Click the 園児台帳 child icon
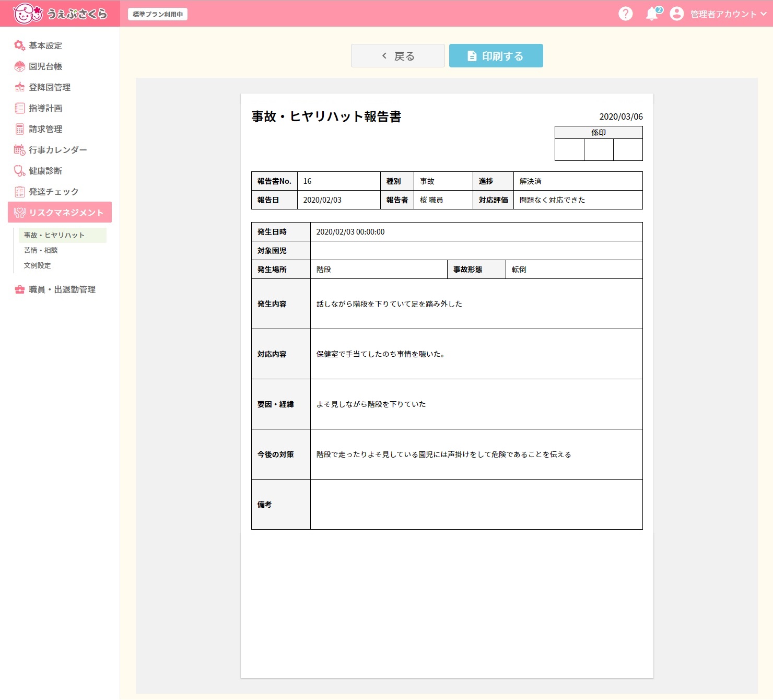 point(19,66)
